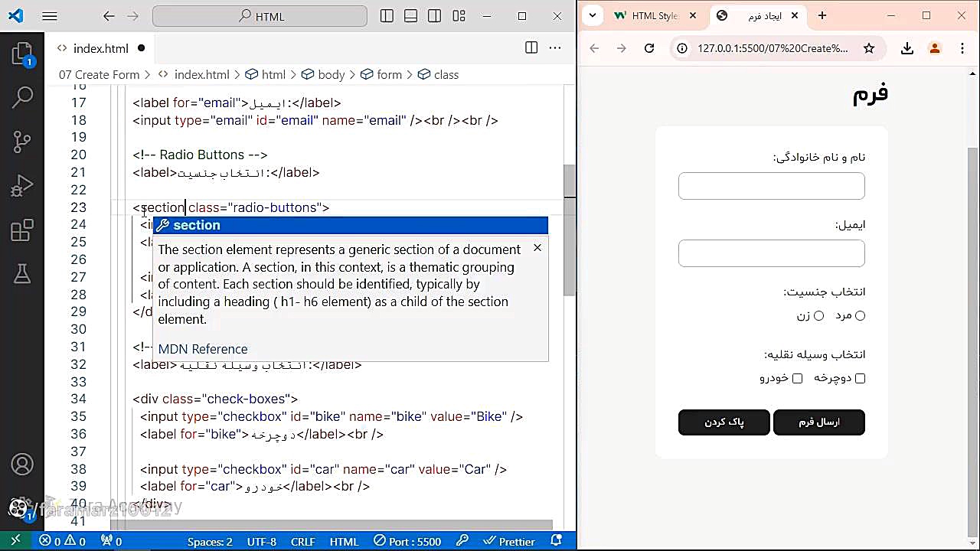Click the پاک کردن reset button
This screenshot has width=980, height=551.
tap(724, 422)
